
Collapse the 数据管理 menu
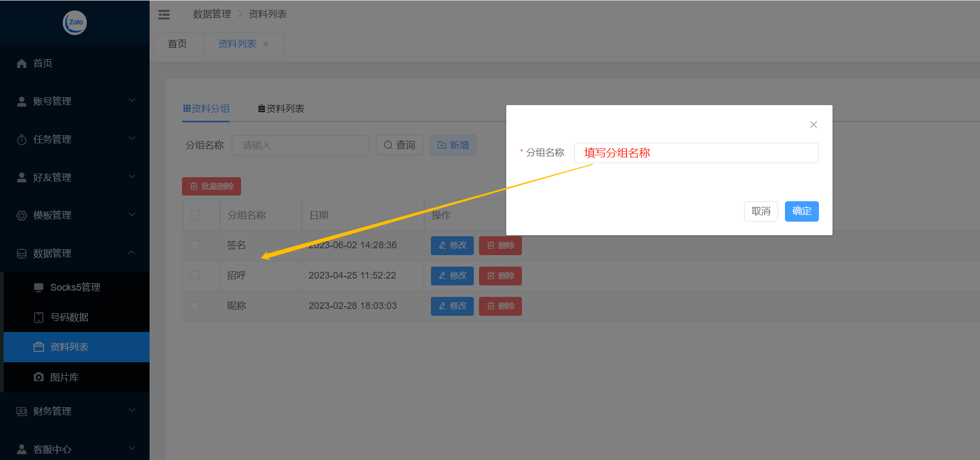coord(75,254)
